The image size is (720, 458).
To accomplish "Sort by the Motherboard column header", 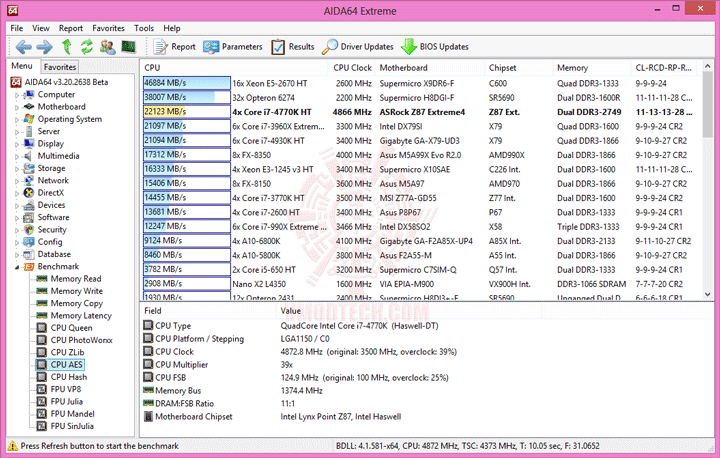I will [430, 68].
